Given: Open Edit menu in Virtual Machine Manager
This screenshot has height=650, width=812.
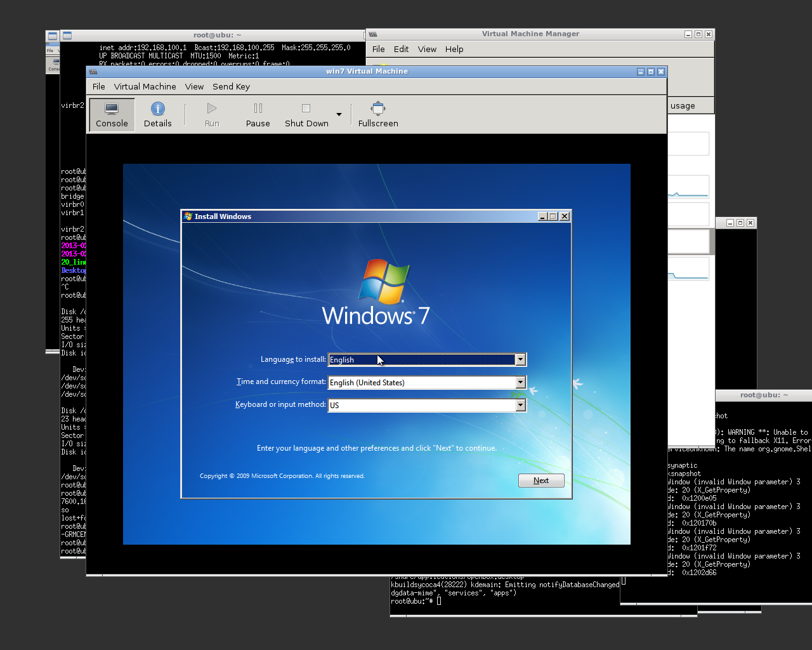Looking at the screenshot, I should click(x=401, y=50).
